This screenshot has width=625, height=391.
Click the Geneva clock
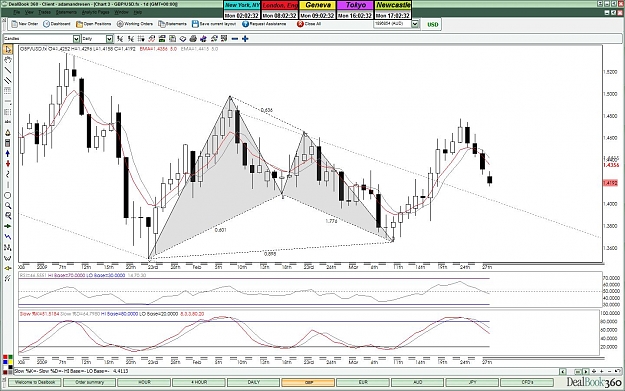tap(317, 10)
